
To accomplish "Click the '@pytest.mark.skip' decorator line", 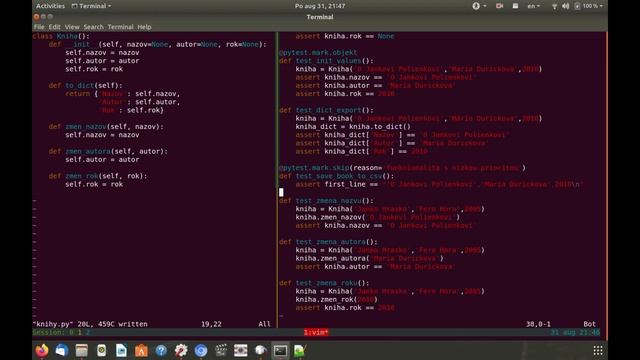I will click(402, 168).
